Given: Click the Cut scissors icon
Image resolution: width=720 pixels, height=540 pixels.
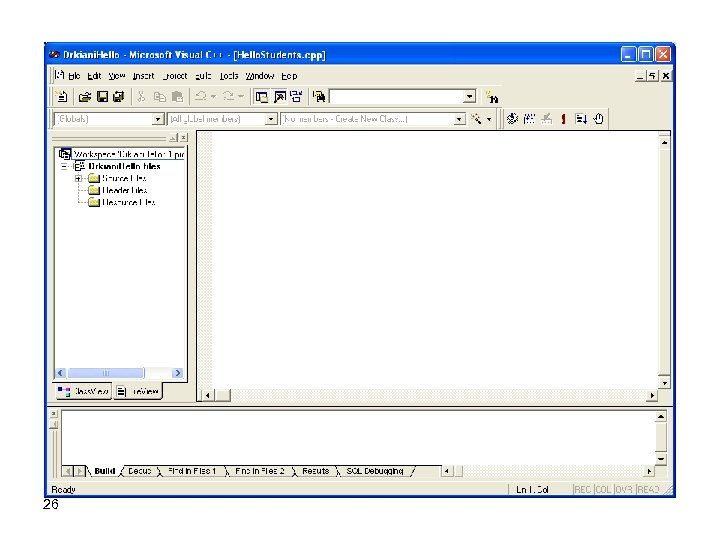Looking at the screenshot, I should point(141,97).
